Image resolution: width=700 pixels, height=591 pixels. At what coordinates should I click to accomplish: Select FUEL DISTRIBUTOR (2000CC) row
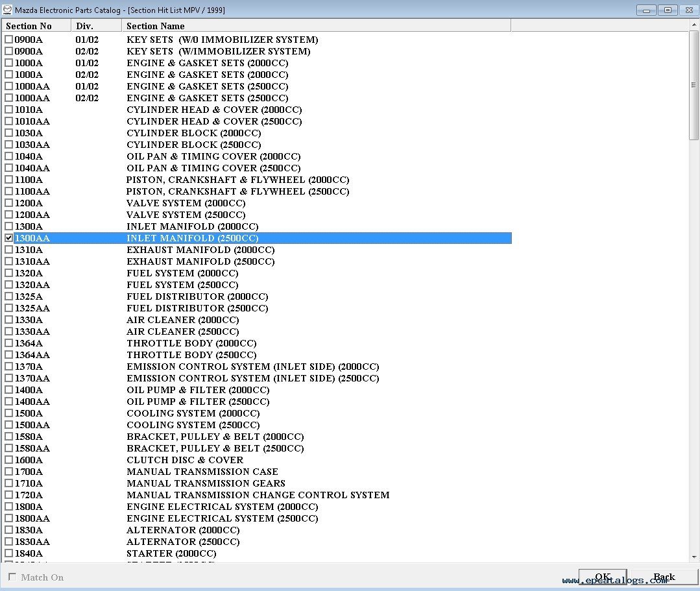[257, 296]
